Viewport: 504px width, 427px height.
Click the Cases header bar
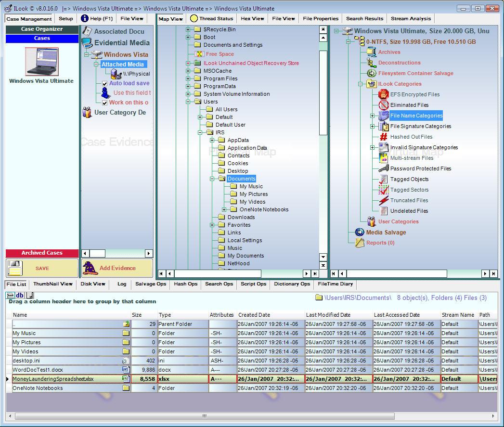(x=42, y=38)
